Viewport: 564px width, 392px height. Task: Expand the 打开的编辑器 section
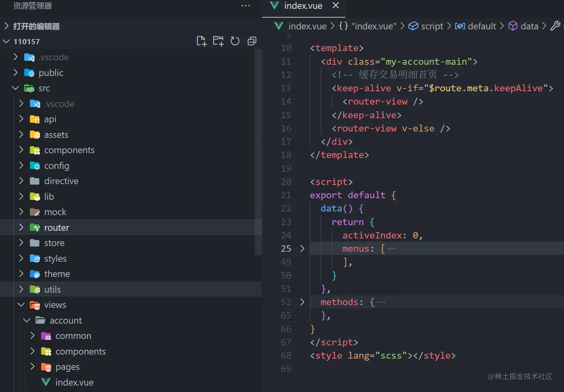tap(6, 26)
